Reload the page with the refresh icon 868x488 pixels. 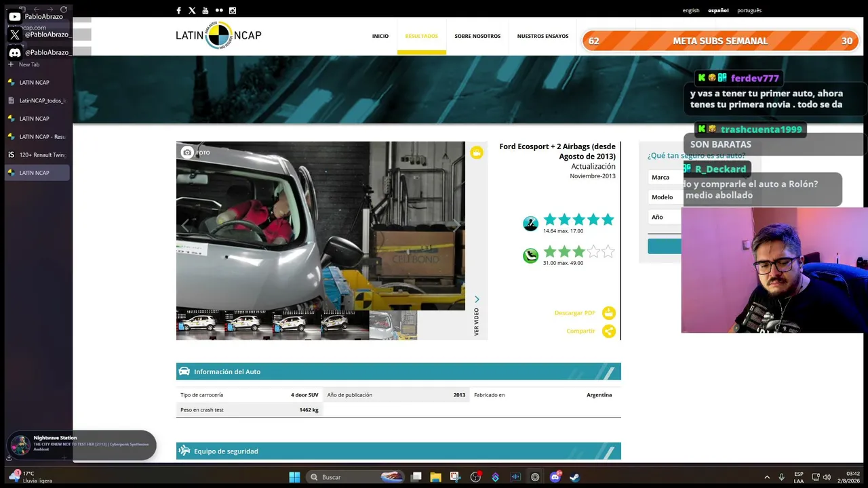(x=64, y=9)
